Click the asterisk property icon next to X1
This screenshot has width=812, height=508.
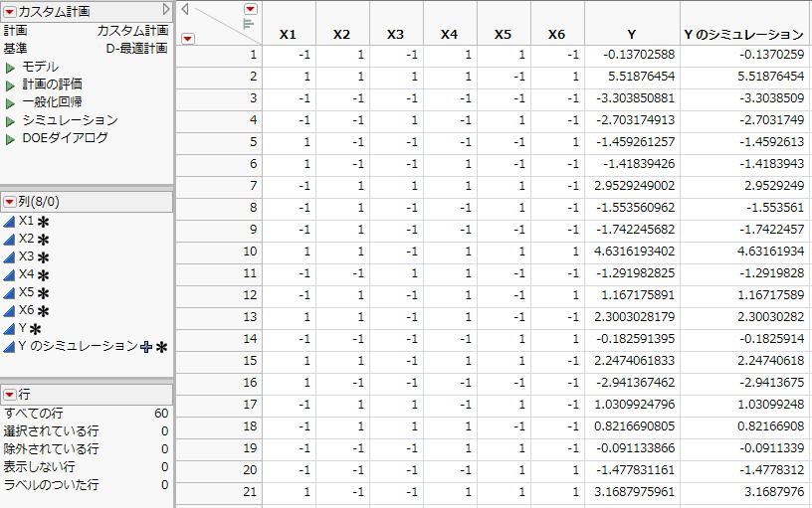click(x=44, y=223)
